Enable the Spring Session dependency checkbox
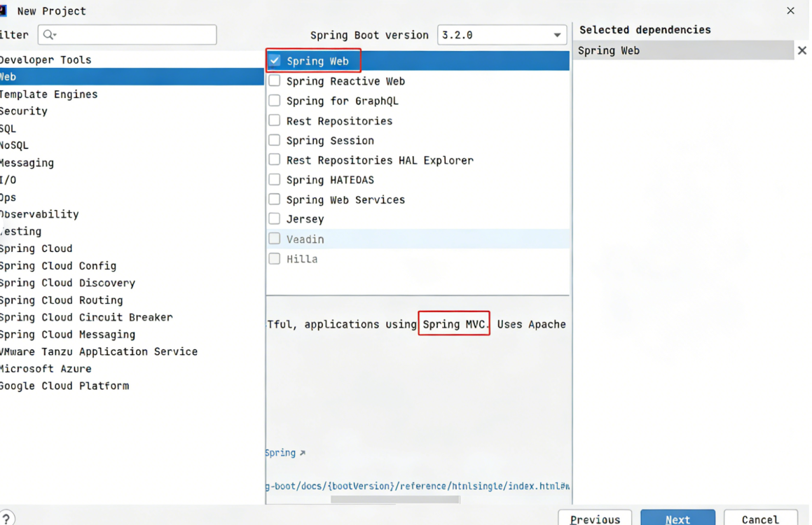 point(275,140)
